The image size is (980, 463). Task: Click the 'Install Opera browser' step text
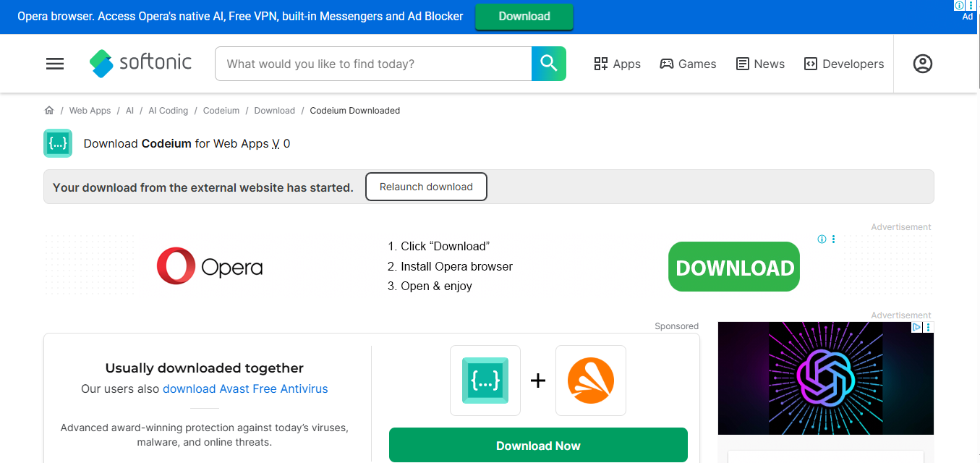click(x=456, y=266)
